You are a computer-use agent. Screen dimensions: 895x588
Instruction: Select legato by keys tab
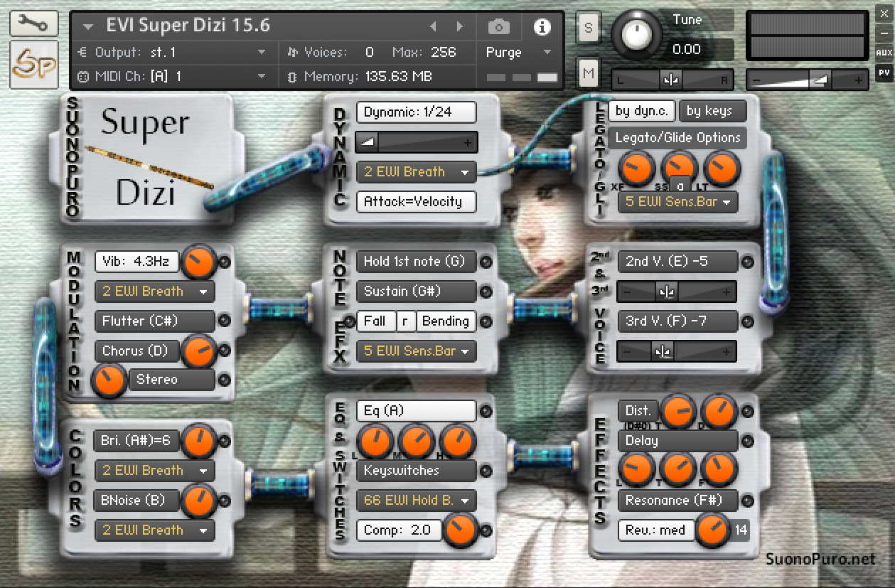click(x=714, y=111)
